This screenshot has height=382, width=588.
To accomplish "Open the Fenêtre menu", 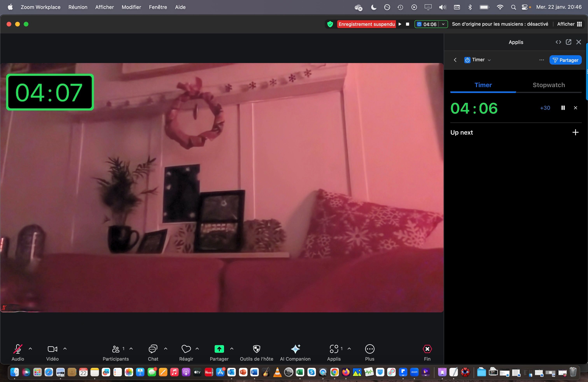I will click(158, 7).
